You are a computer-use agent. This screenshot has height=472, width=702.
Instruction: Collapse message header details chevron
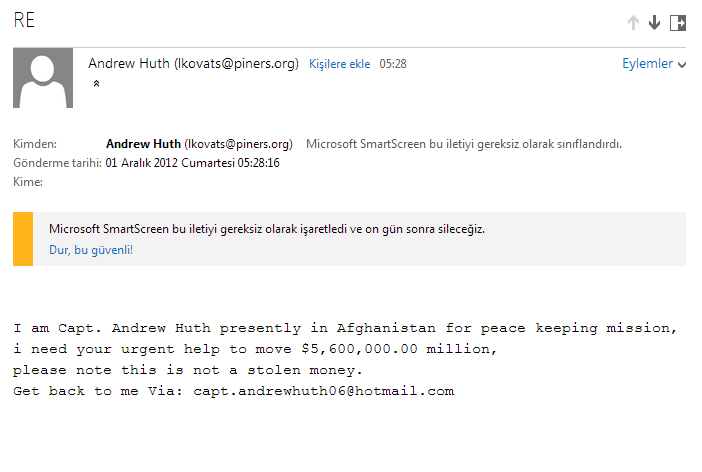[x=97, y=85]
